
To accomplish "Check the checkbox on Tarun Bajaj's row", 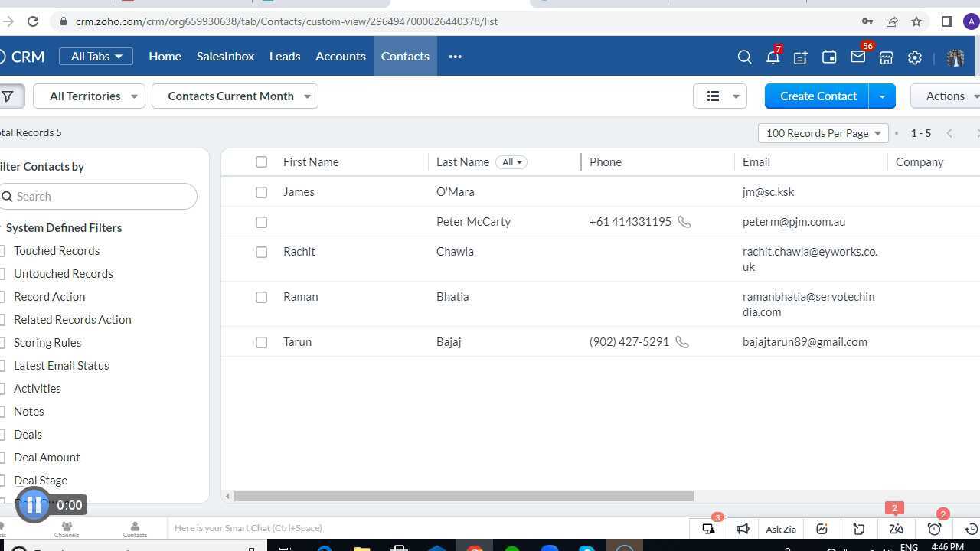I will pyautogui.click(x=261, y=342).
